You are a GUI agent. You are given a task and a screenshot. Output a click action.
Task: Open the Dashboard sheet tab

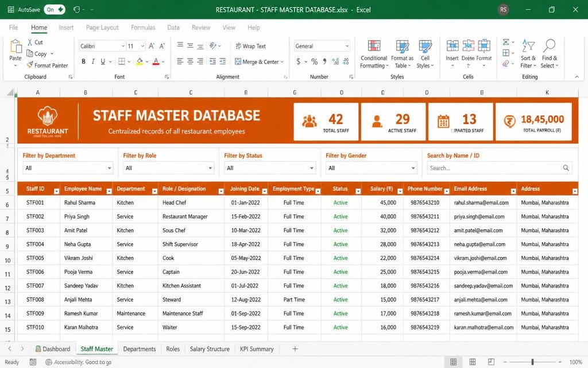click(53, 349)
